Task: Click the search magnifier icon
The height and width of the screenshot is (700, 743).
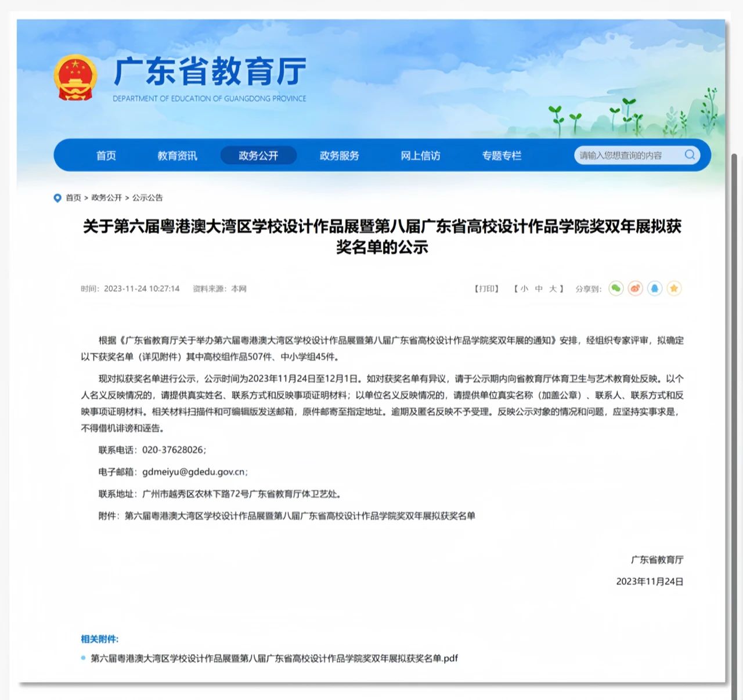Action: [690, 155]
